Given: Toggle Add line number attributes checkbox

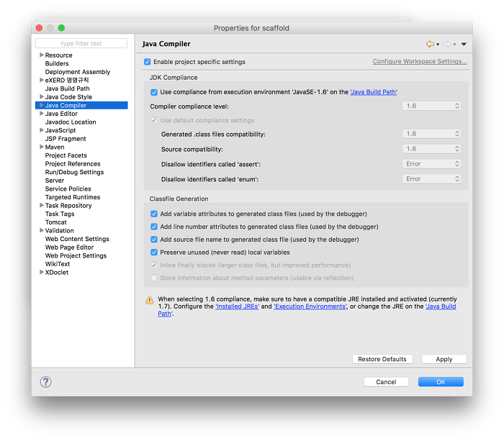Looking at the screenshot, I should [154, 227].
